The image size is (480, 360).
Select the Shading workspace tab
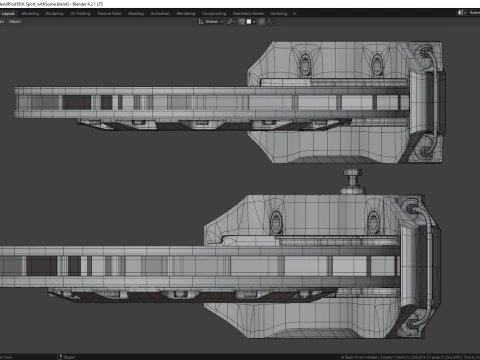(136, 14)
